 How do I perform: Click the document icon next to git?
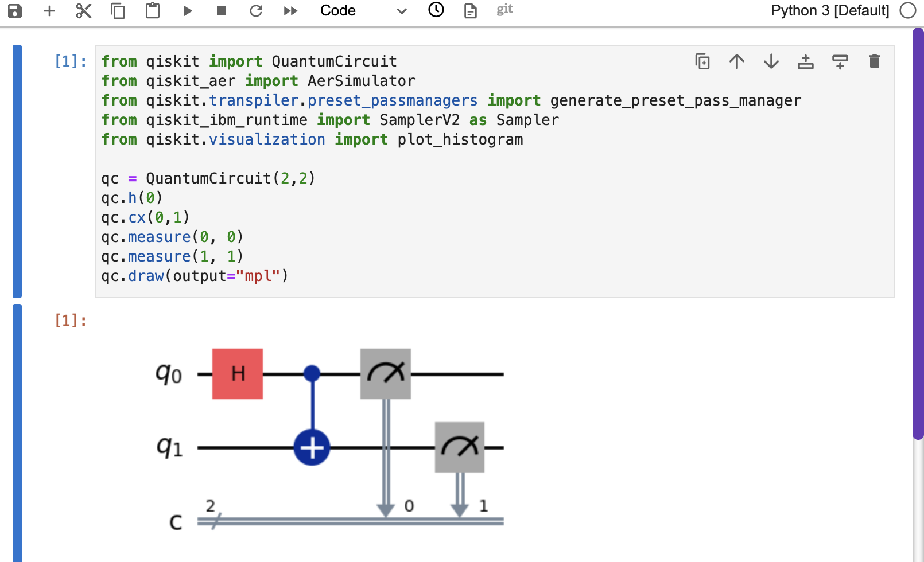pyautogui.click(x=471, y=11)
